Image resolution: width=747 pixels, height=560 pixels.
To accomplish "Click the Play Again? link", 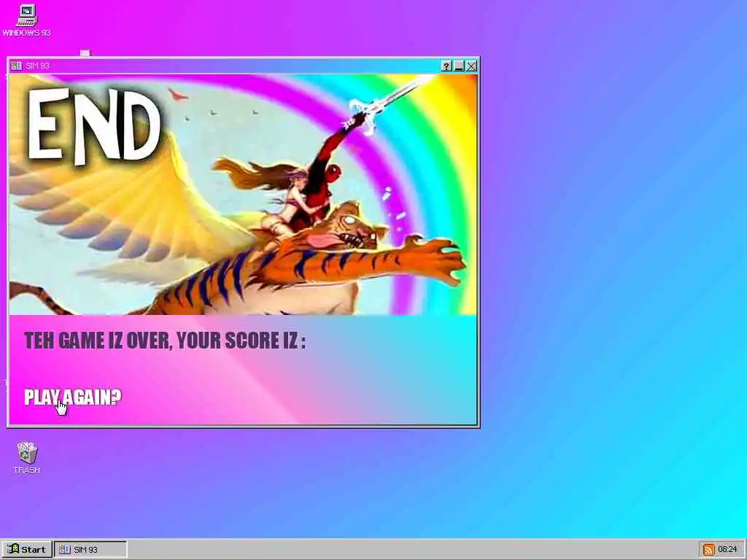I will point(73,397).
